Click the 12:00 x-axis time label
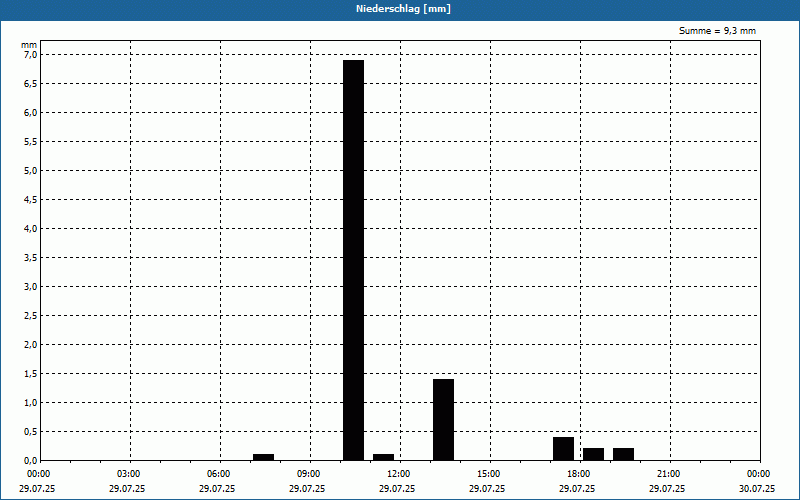800x500 pixels. [x=400, y=474]
